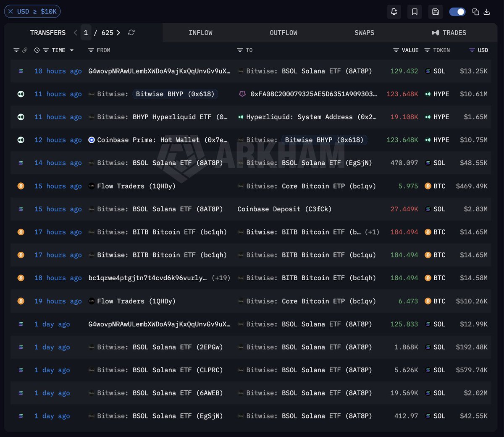Open the 10 hours ago transaction link
The height and width of the screenshot is (437, 504).
point(58,71)
